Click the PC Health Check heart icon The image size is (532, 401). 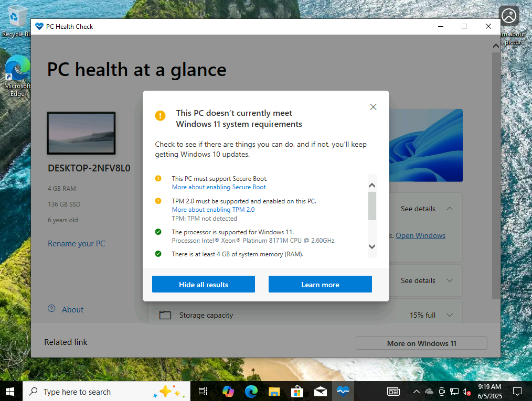[39, 26]
